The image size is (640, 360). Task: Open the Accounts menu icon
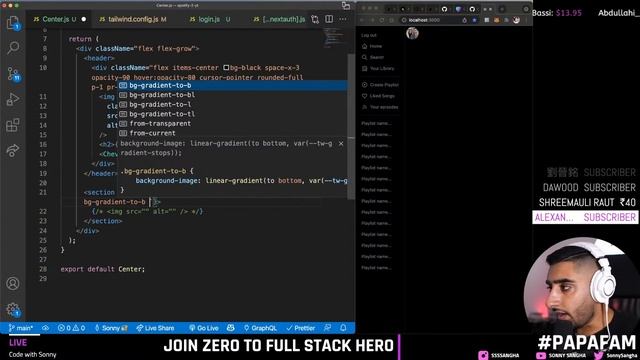[x=13, y=283]
